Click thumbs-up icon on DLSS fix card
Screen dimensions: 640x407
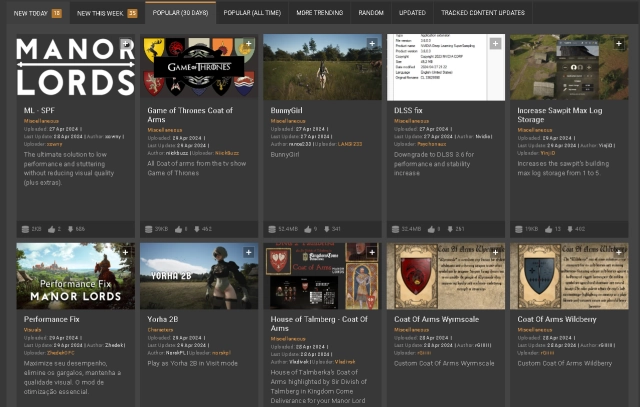coord(431,229)
